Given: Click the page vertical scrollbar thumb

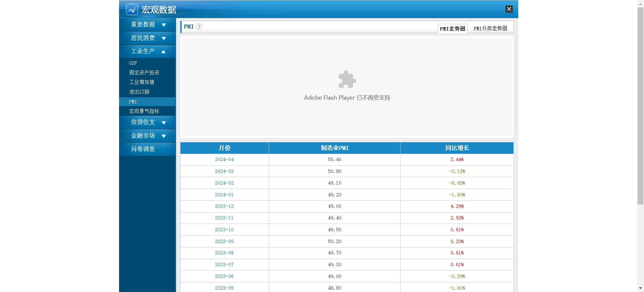Looking at the screenshot, I should tap(640, 106).
